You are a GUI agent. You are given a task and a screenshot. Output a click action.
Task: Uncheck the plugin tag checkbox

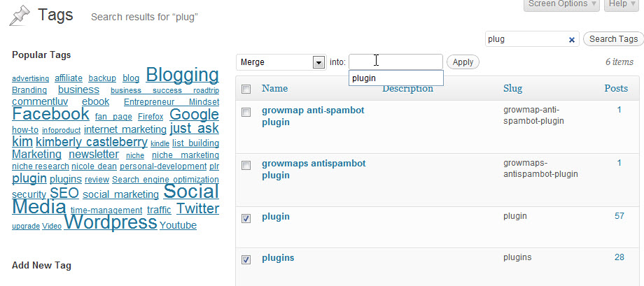pyautogui.click(x=246, y=219)
